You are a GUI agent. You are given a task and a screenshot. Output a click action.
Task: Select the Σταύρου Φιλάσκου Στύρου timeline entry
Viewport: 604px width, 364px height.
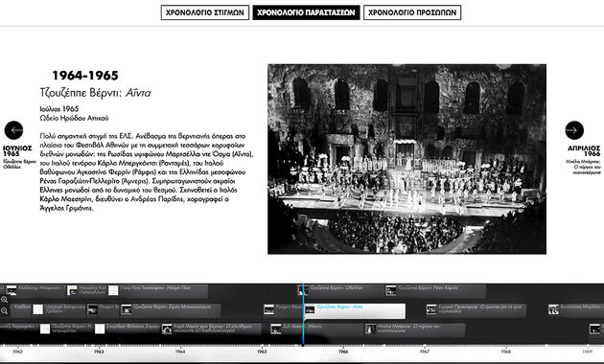point(128,330)
